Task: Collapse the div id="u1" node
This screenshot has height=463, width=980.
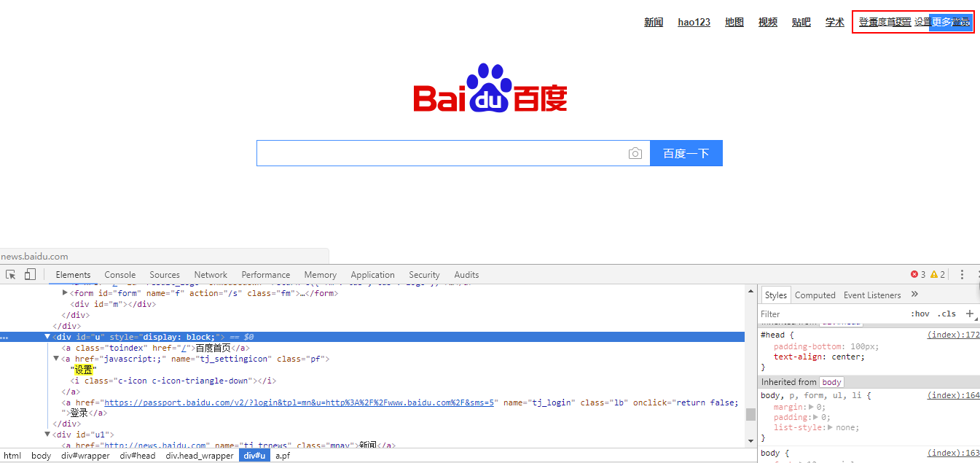Action: (48, 435)
